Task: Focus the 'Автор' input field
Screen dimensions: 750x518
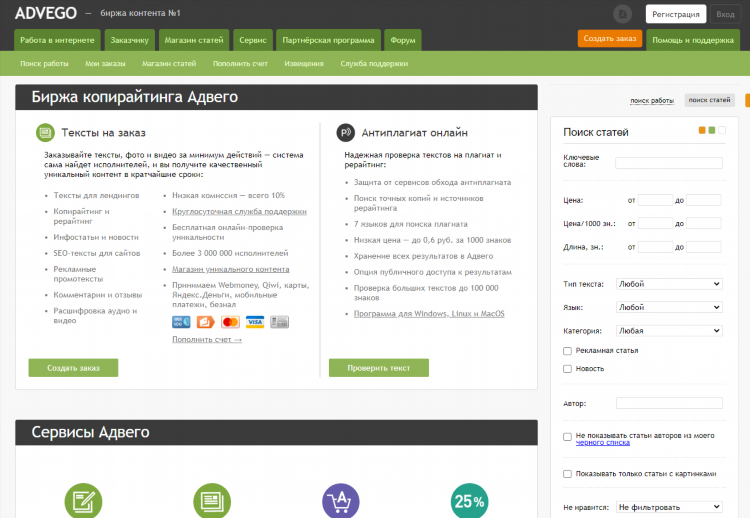Action: [x=669, y=403]
